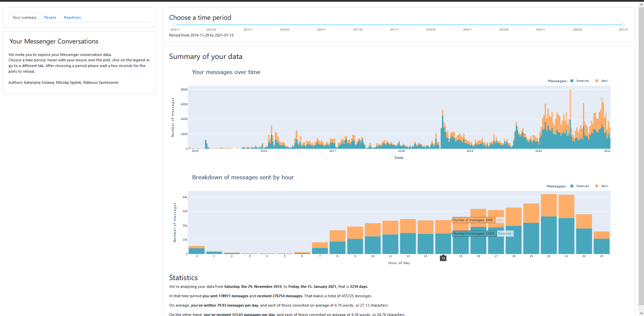Select the Your summary tab
This screenshot has height=316, width=644.
[x=24, y=17]
